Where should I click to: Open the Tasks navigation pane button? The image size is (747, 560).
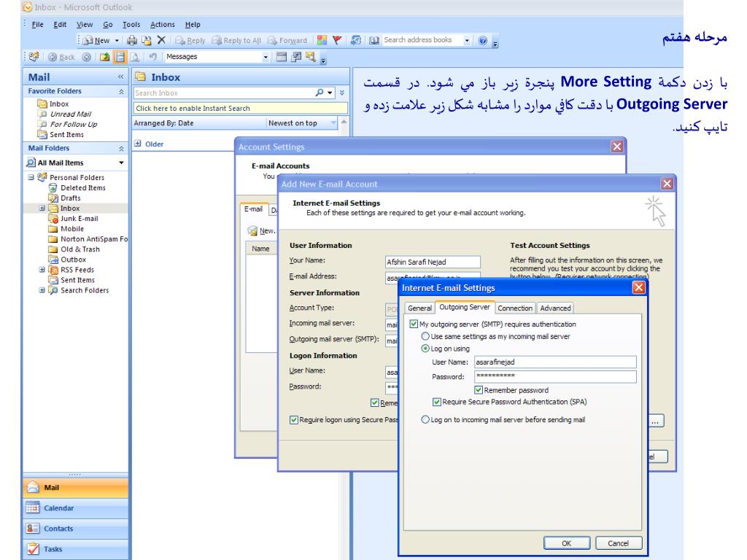click(75, 549)
